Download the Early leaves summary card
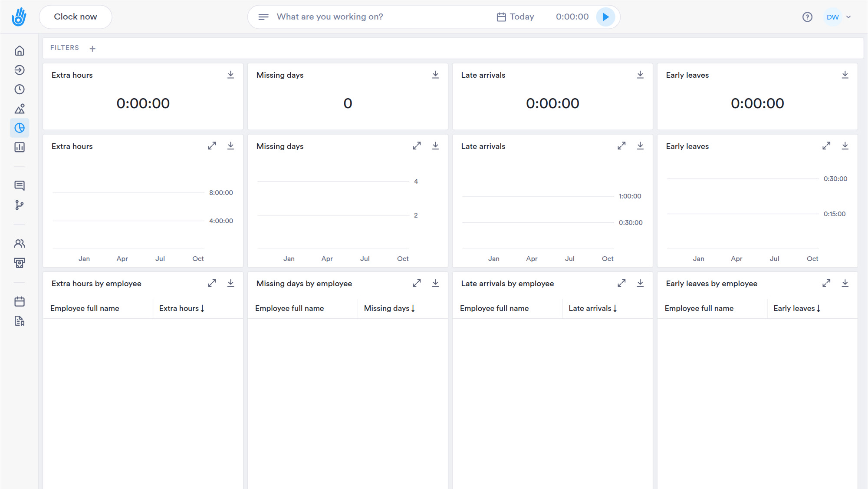The image size is (868, 489). 845,75
